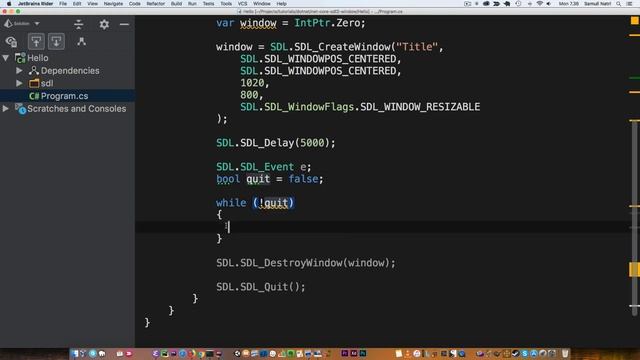This screenshot has height=360, width=640.
Task: Click the editor vertical scrollbar thumb
Action: (x=634, y=218)
